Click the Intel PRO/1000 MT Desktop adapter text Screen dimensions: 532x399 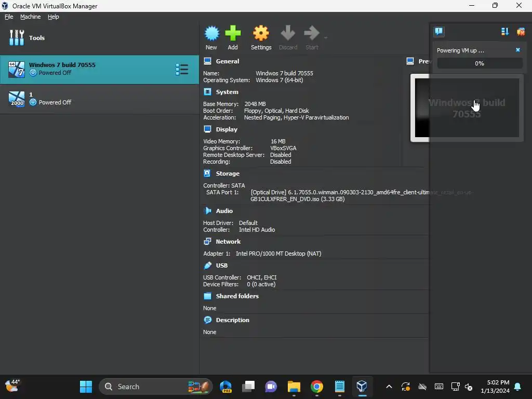pos(278,254)
